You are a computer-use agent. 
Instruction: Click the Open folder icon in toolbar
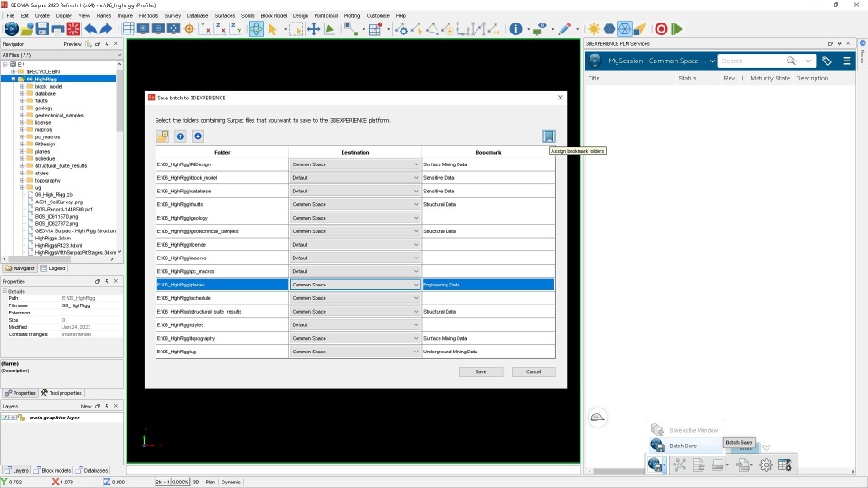click(26, 29)
